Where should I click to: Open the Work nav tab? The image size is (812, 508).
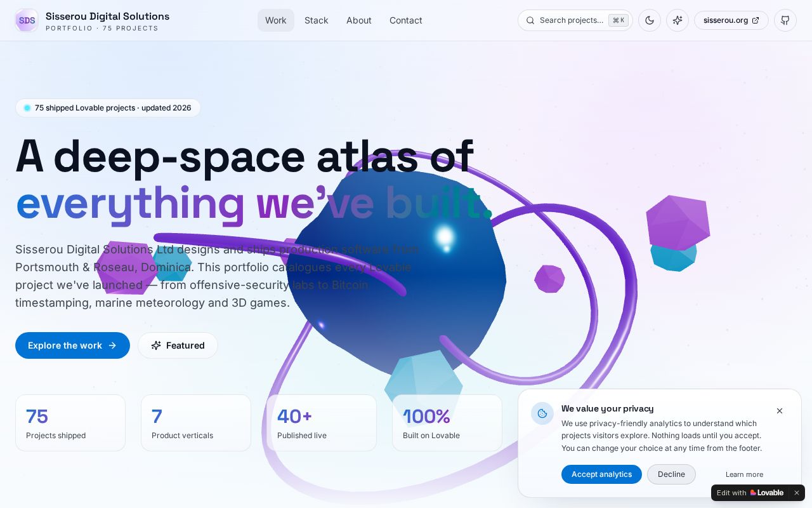click(x=276, y=20)
